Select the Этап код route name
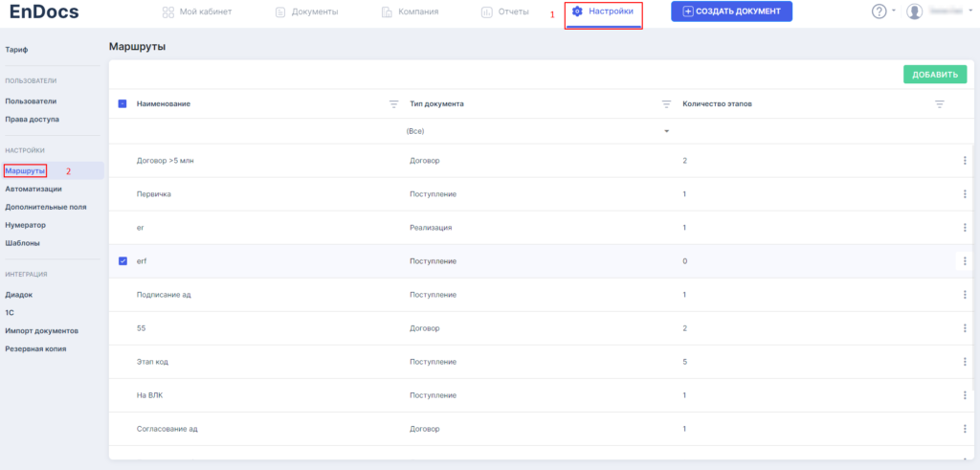980x470 pixels. 152,362
